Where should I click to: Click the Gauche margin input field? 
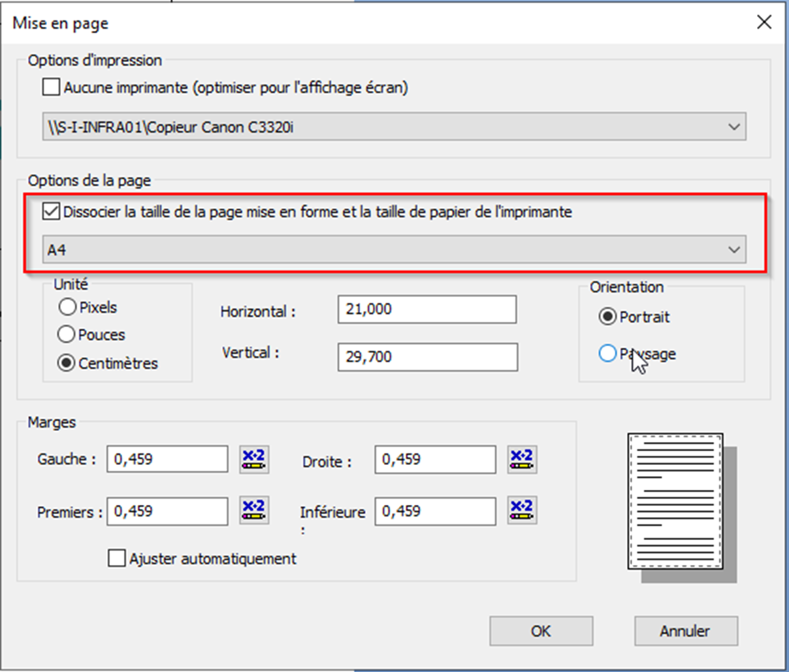[x=167, y=459]
